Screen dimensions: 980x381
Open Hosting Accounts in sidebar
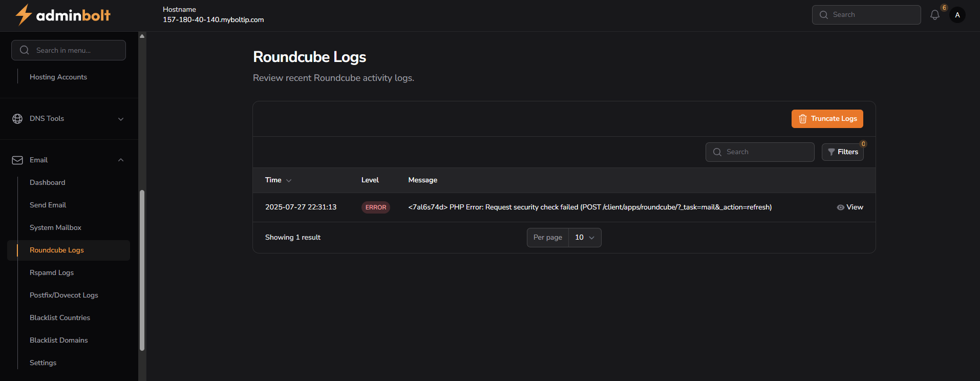click(58, 77)
